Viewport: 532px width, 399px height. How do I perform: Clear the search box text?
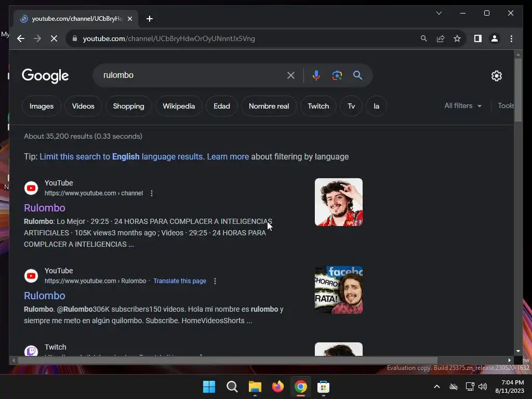pyautogui.click(x=291, y=75)
